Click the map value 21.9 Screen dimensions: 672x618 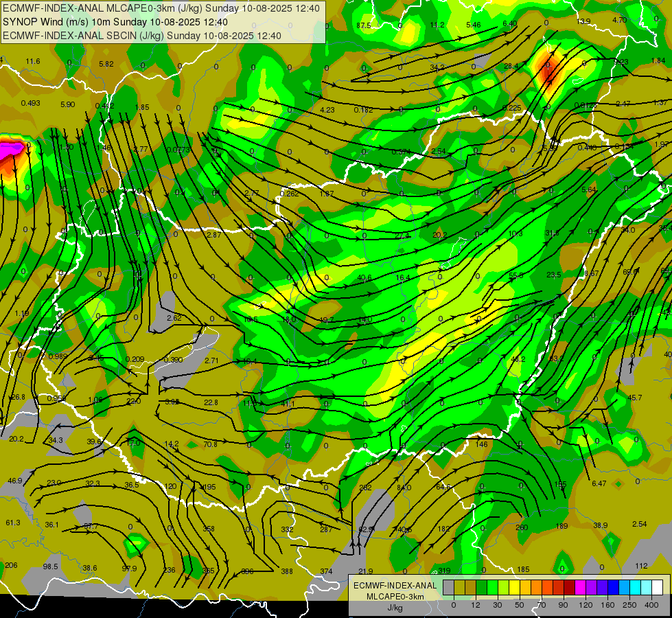366,571
